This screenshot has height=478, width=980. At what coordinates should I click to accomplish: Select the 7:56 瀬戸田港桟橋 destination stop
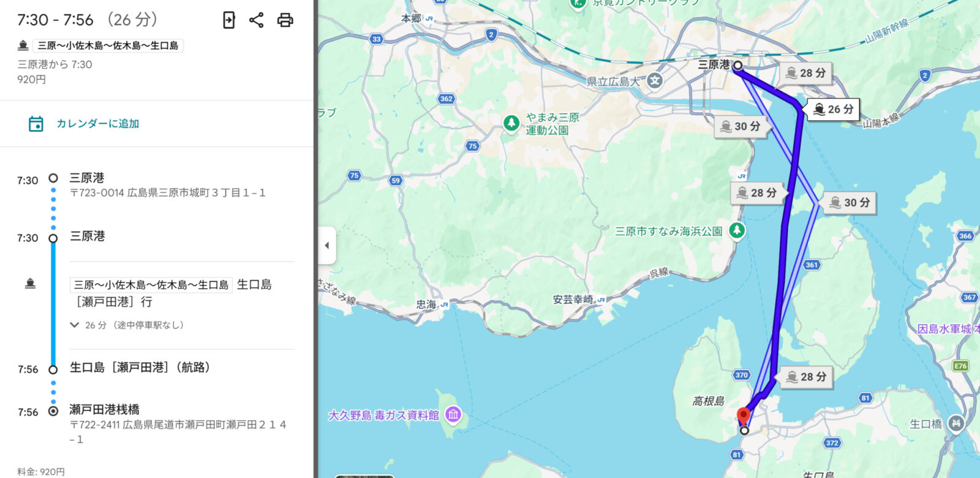click(x=104, y=409)
